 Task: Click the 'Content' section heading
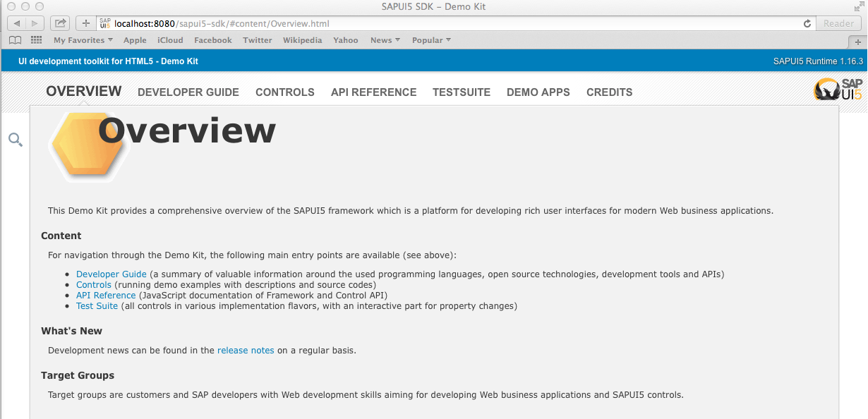click(61, 236)
